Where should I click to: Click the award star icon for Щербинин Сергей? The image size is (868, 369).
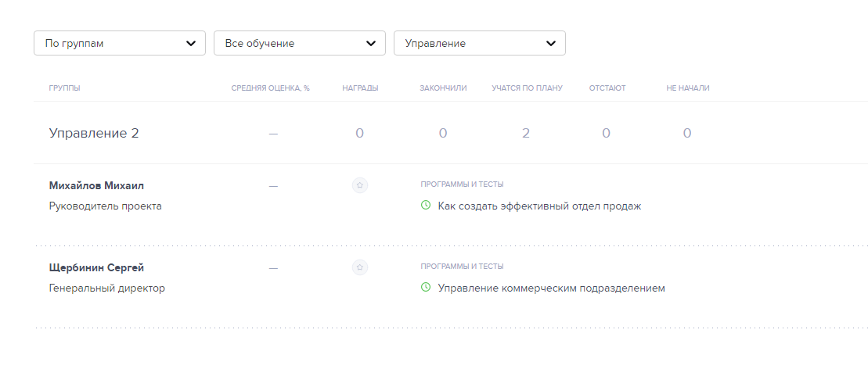point(360,267)
